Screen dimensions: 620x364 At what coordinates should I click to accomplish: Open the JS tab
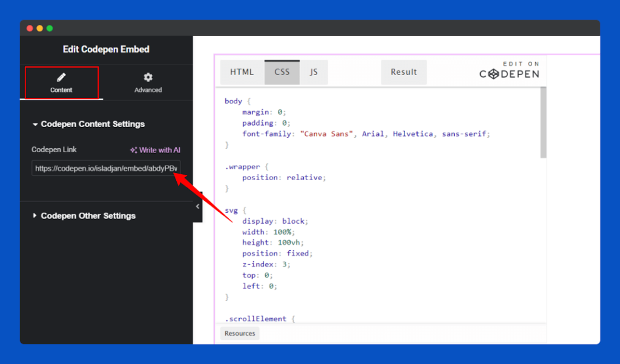coord(314,72)
